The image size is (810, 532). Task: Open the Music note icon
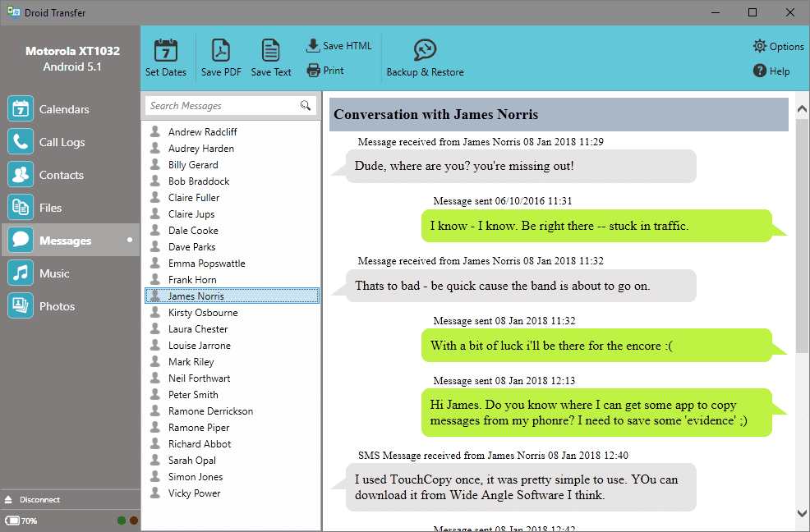pyautogui.click(x=21, y=273)
